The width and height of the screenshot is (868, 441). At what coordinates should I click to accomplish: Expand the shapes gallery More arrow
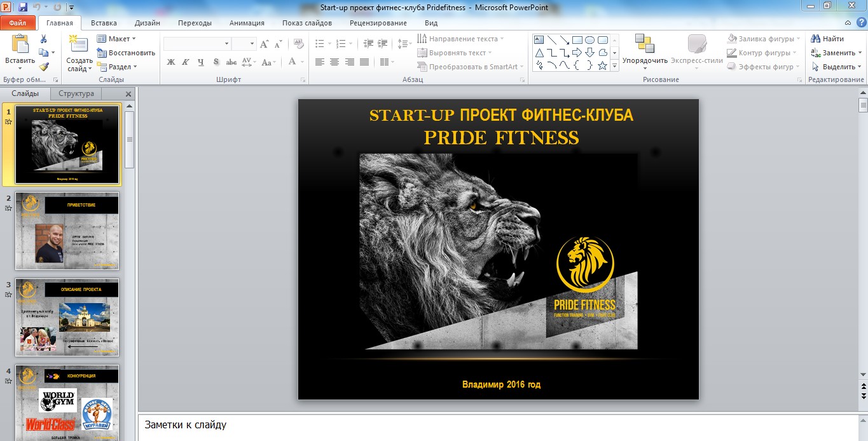click(615, 66)
